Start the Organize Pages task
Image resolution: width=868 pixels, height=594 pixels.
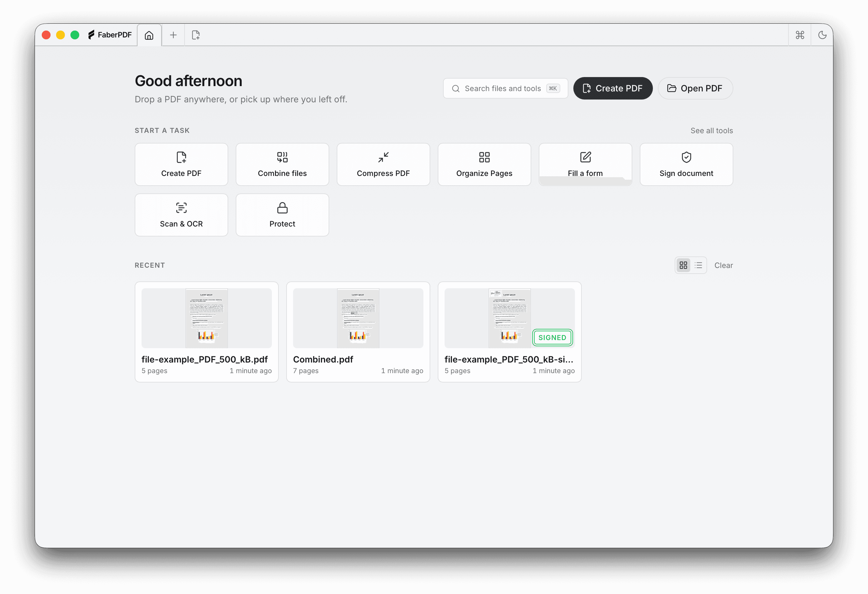tap(484, 164)
